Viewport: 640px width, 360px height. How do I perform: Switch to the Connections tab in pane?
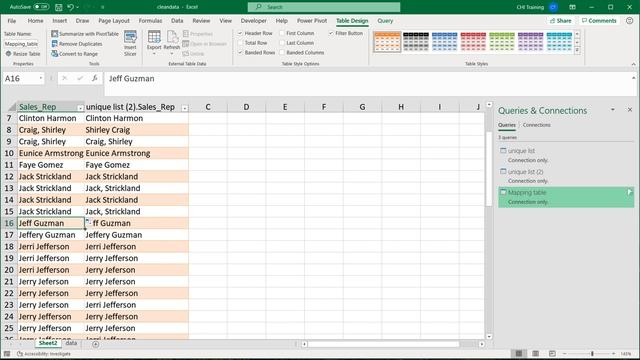pos(536,125)
